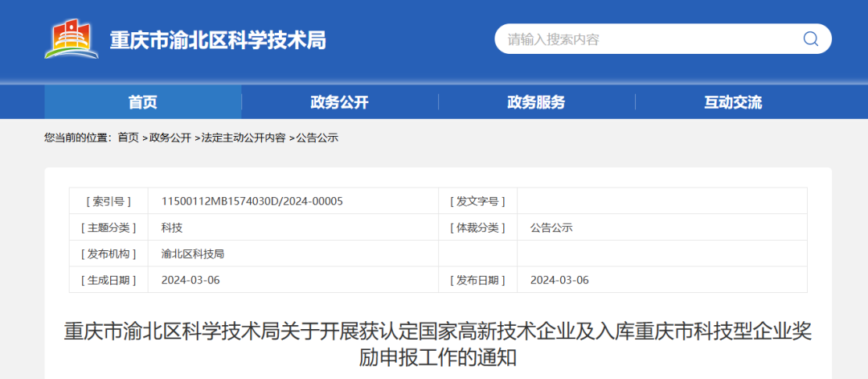Click the 生成日期 label cell
Viewport: 868px width, 379px height.
pyautogui.click(x=108, y=280)
